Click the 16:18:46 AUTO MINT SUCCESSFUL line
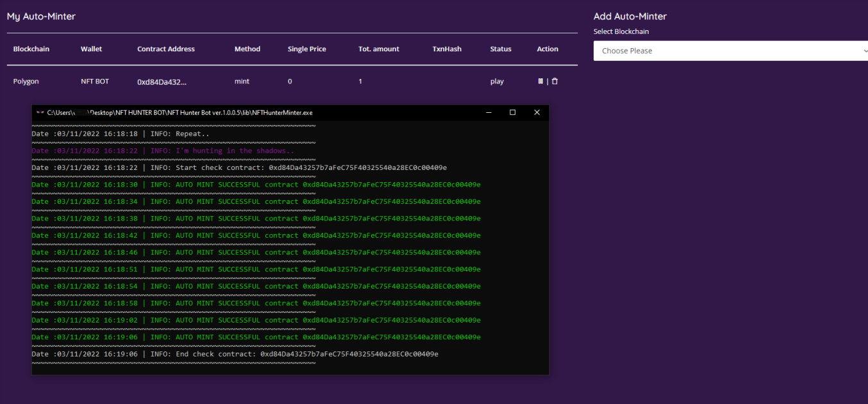Viewport: 868px width, 404px height. [x=256, y=253]
